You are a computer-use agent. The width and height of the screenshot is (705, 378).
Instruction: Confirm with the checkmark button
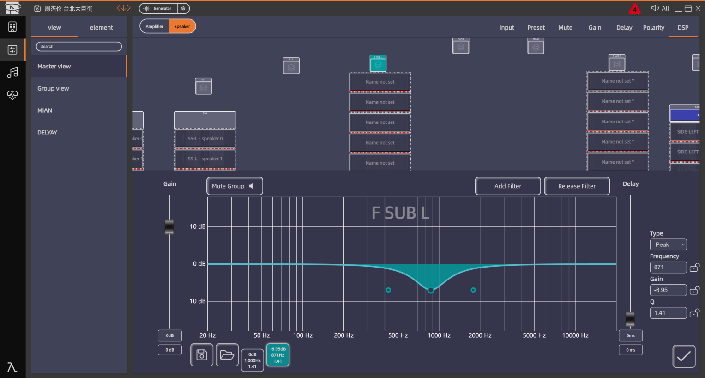point(684,356)
